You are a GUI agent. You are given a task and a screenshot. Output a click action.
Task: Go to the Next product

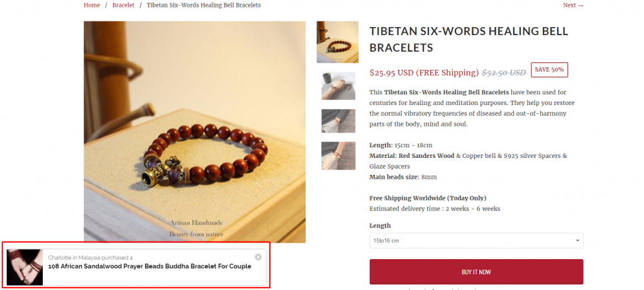(573, 5)
